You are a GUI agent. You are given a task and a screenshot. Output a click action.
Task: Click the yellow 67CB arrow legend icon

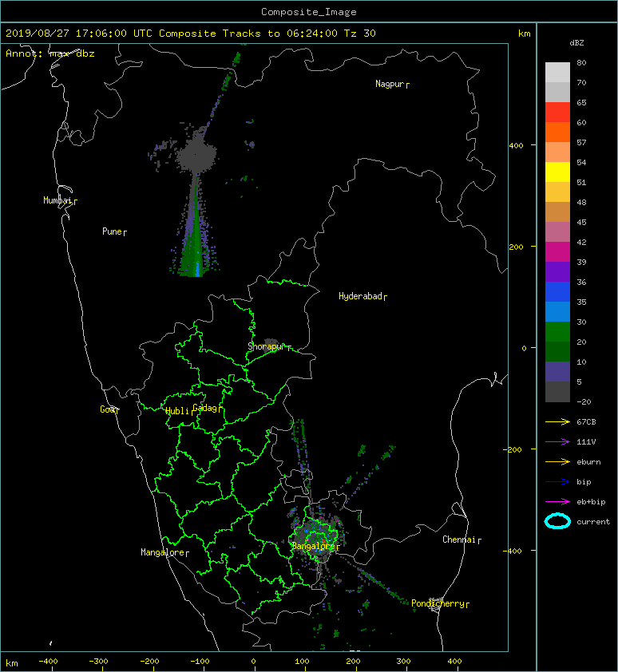click(557, 422)
